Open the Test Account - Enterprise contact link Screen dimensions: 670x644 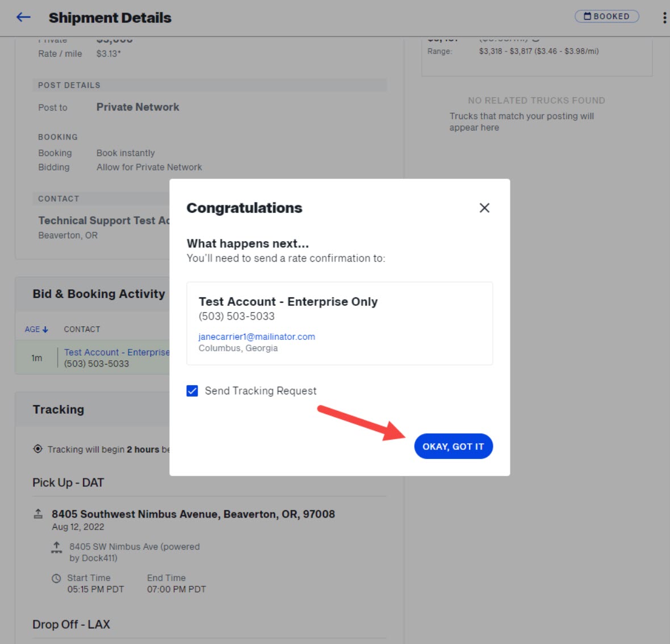click(116, 352)
